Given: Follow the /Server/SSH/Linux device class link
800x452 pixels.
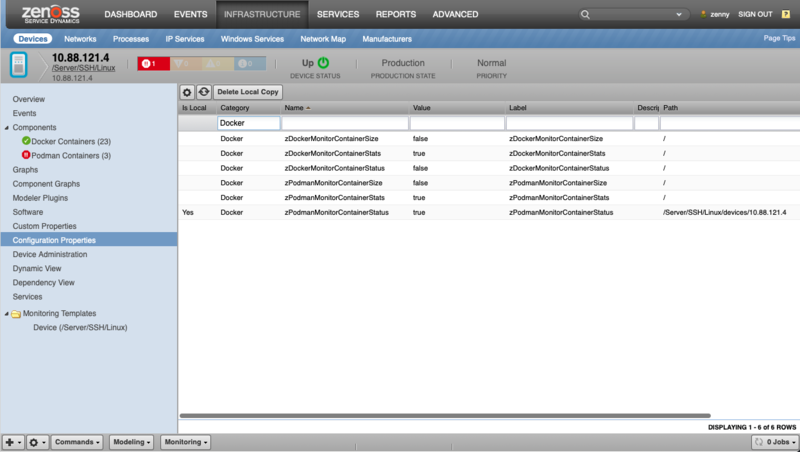Looking at the screenshot, I should coord(83,68).
